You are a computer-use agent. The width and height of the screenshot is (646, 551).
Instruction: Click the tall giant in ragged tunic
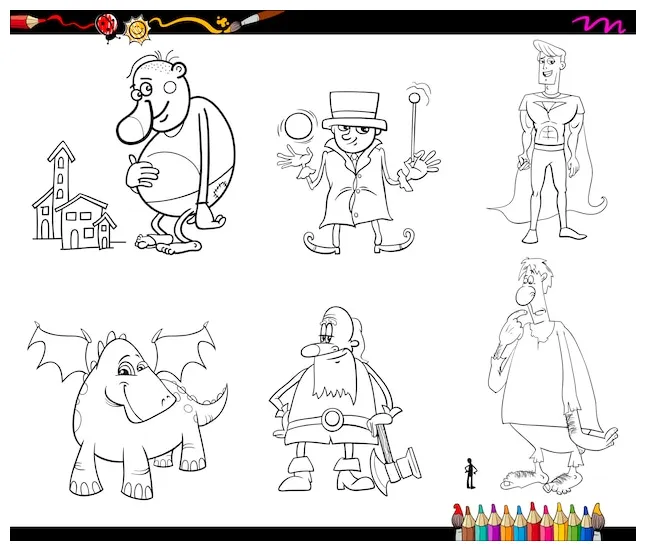(x=552, y=375)
